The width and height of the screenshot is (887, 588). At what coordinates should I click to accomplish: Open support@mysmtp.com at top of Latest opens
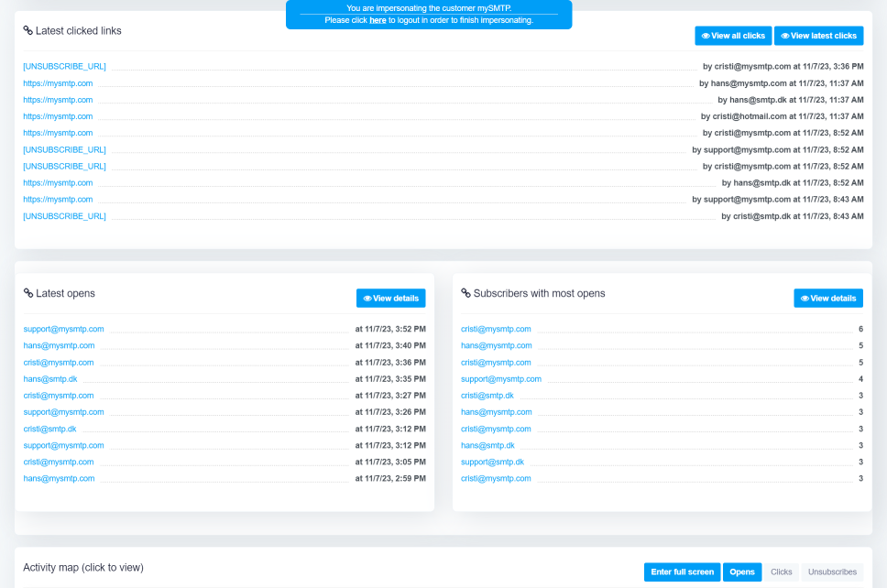pos(63,329)
